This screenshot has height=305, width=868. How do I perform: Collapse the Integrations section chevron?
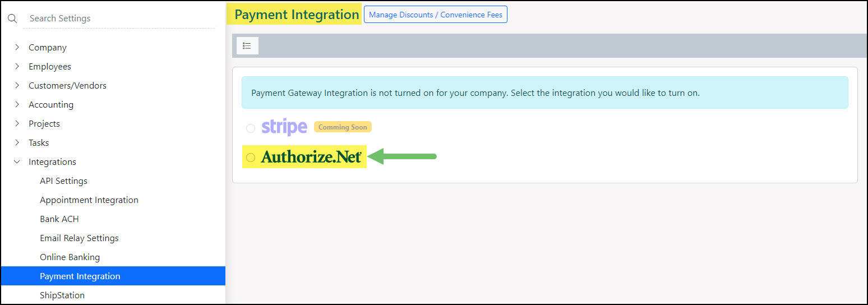(x=17, y=162)
